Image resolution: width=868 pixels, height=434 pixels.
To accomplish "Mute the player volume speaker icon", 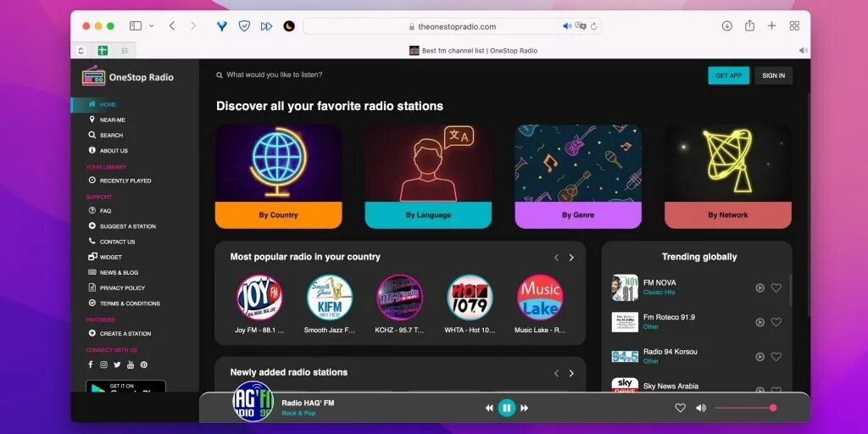I will 701,408.
